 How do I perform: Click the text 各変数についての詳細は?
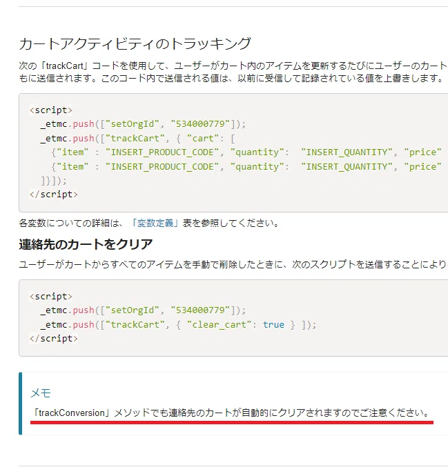tap(71, 223)
